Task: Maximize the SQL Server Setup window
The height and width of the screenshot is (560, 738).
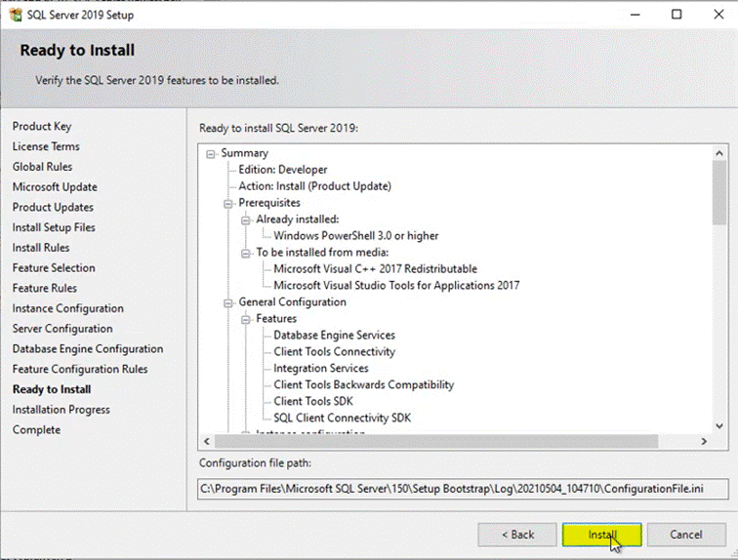Action: (676, 15)
